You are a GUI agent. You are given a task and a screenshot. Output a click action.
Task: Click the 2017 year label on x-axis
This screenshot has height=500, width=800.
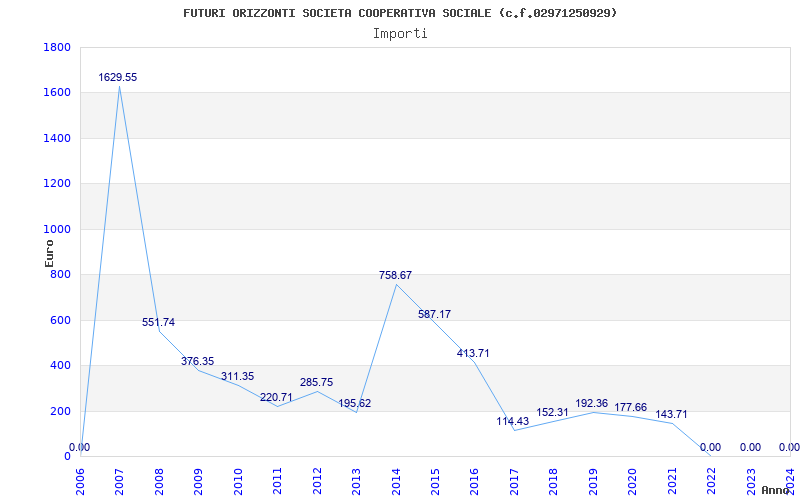[x=514, y=482]
